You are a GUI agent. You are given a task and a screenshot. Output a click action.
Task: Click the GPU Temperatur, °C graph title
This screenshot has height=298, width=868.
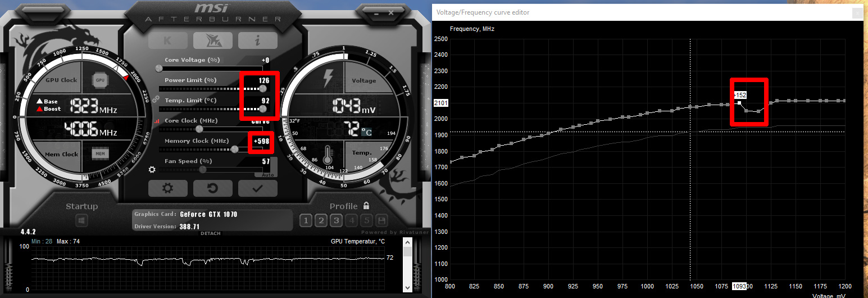358,241
